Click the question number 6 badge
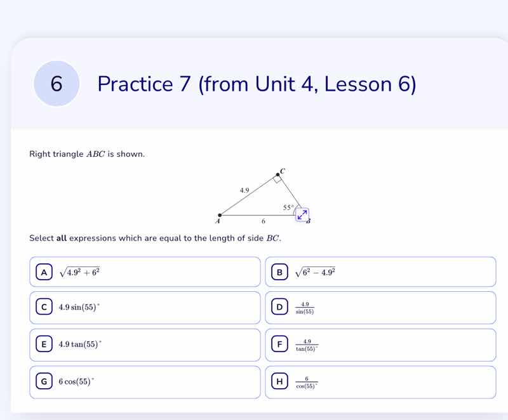This screenshot has width=508, height=420. tap(57, 84)
